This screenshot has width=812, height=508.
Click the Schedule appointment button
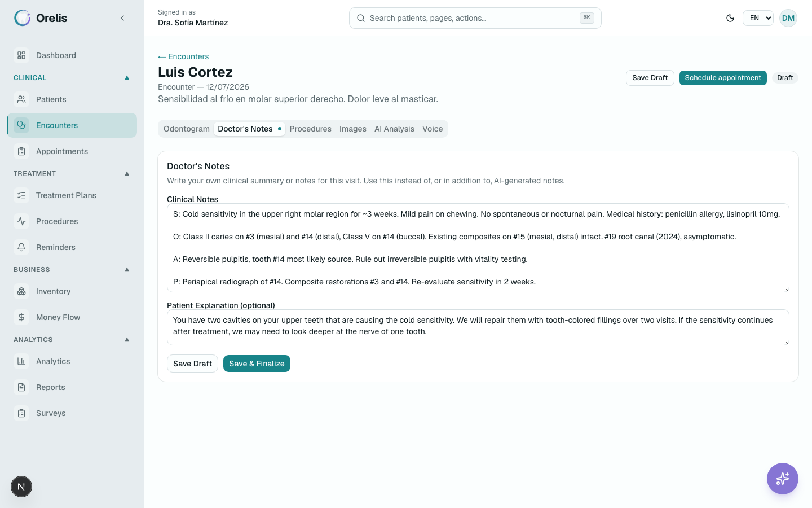point(723,78)
